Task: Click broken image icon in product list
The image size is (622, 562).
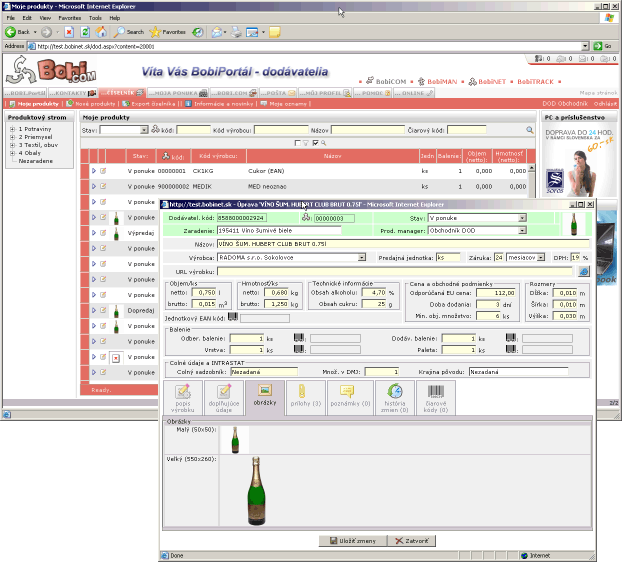Action: 116,358
